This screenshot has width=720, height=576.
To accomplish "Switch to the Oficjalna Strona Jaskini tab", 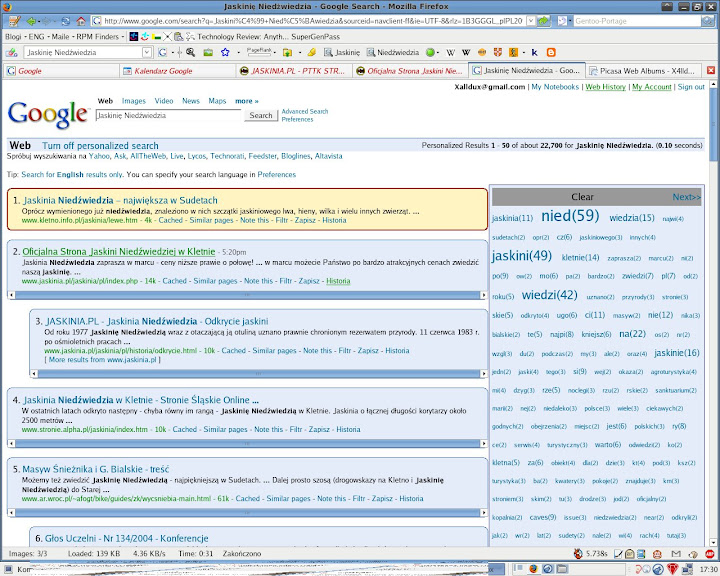I will pos(411,71).
